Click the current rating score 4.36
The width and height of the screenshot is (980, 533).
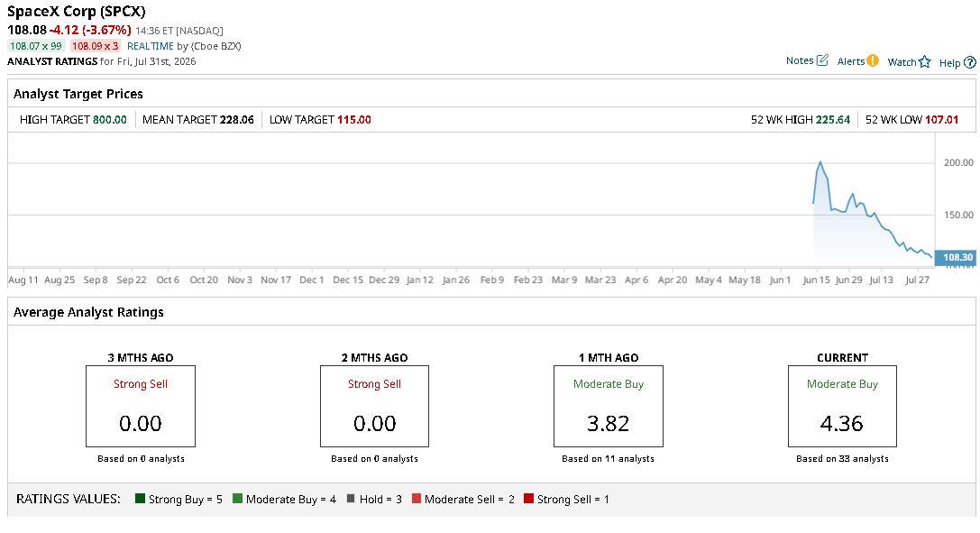tap(842, 424)
